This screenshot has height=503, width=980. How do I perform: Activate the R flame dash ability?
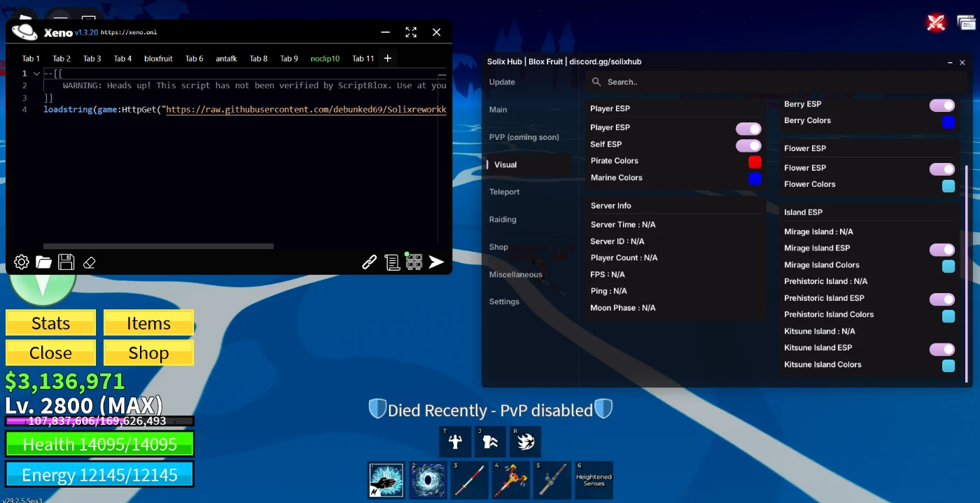(x=525, y=441)
